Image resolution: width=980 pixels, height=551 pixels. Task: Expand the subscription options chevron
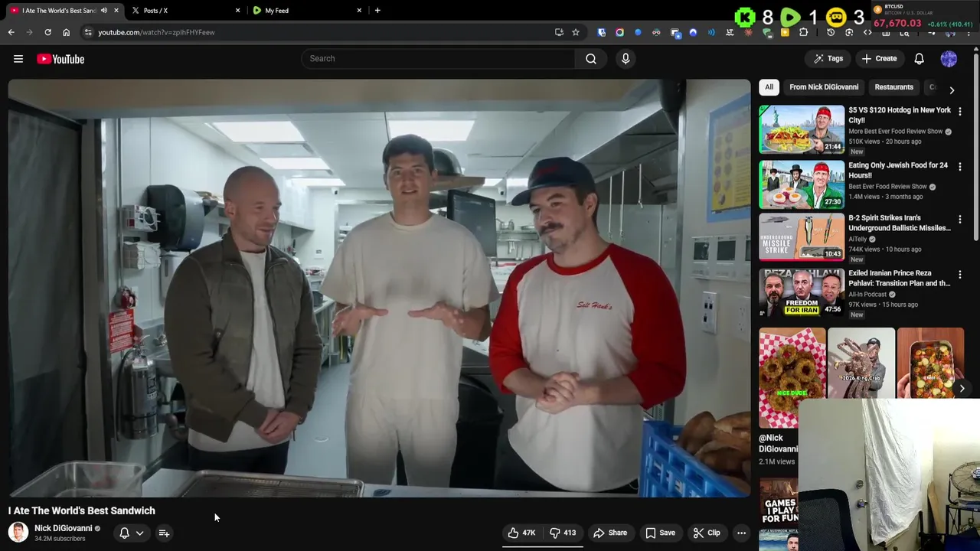(x=139, y=533)
